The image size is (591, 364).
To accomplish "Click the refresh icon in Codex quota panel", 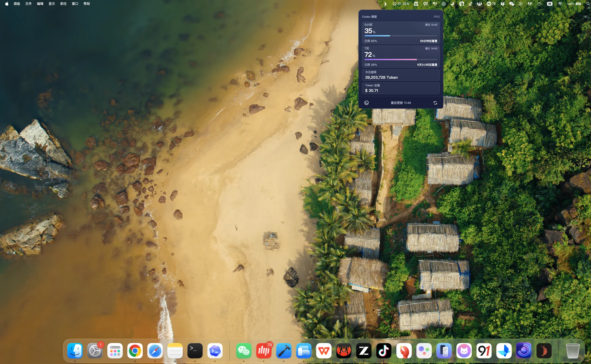I will click(x=435, y=103).
